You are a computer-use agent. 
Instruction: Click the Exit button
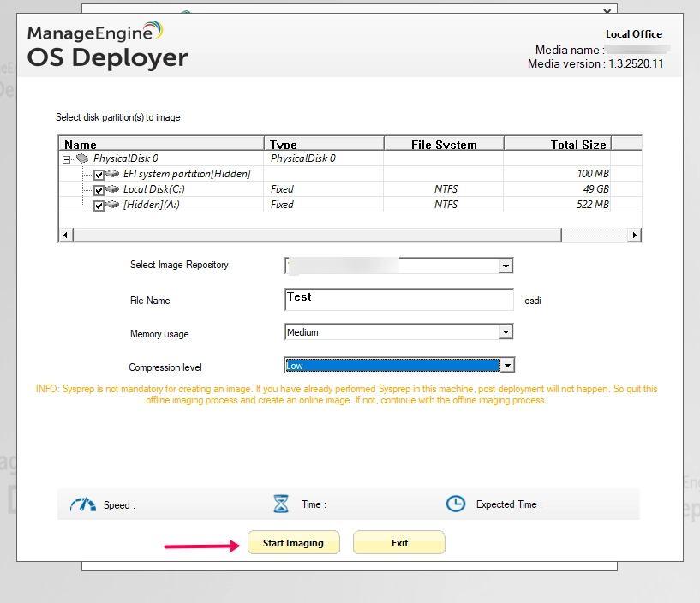398,542
